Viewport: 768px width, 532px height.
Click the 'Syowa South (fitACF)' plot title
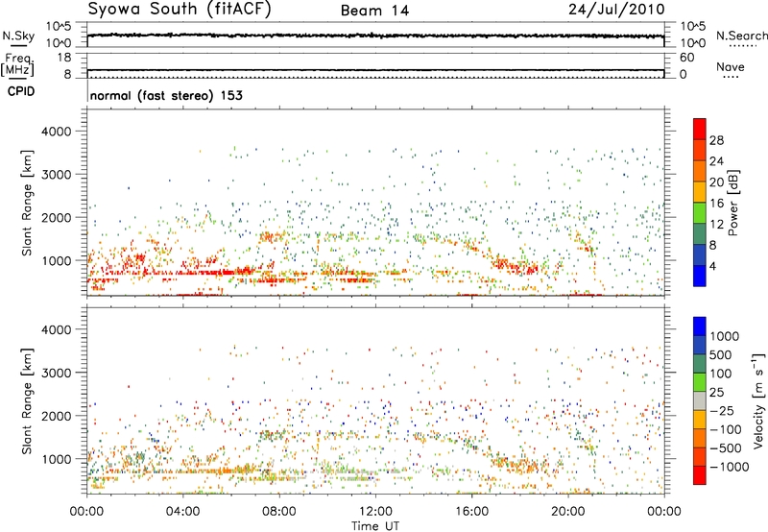click(180, 10)
